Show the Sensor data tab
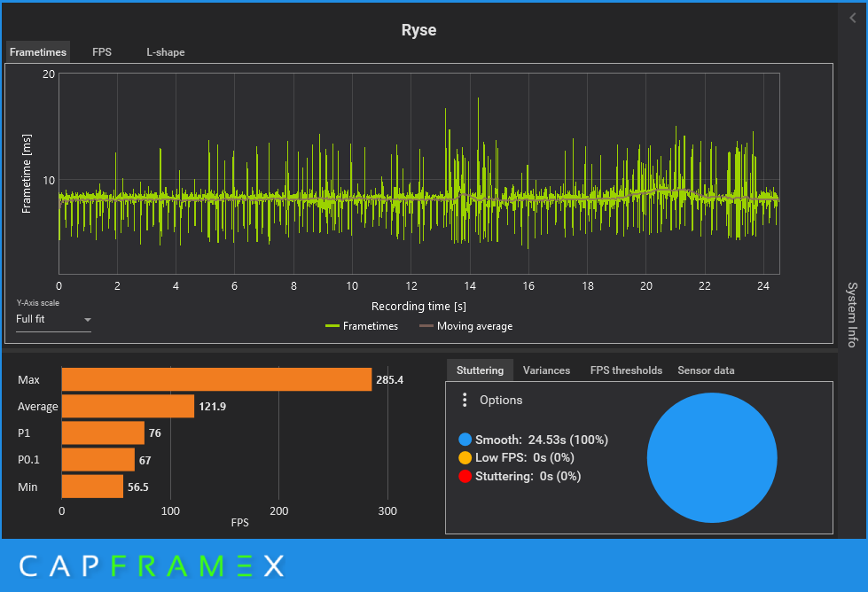This screenshot has width=868, height=592. [706, 370]
